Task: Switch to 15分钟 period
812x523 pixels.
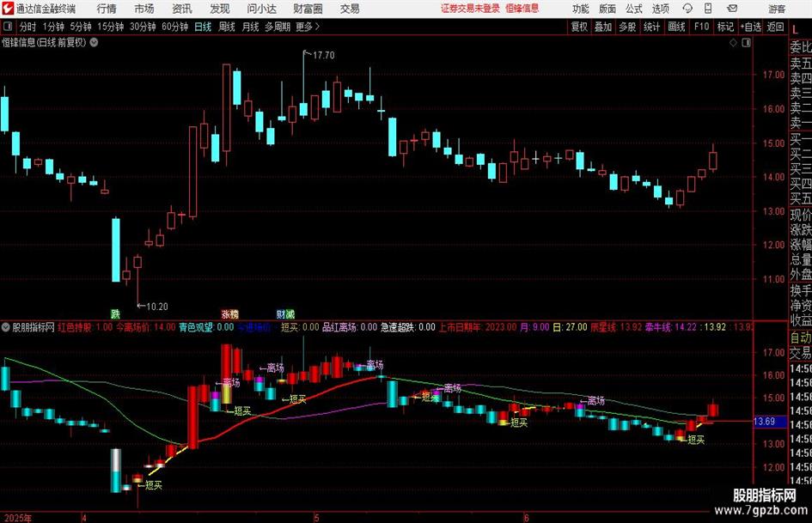Action: coord(111,27)
